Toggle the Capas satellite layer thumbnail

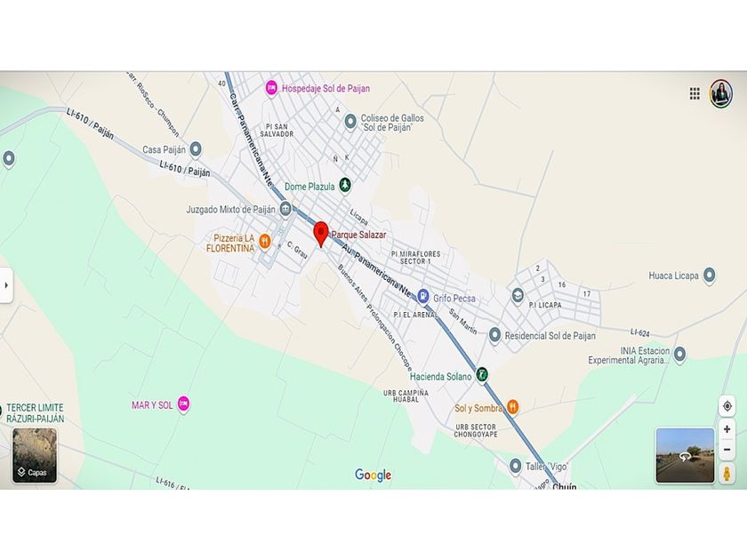(x=35, y=455)
